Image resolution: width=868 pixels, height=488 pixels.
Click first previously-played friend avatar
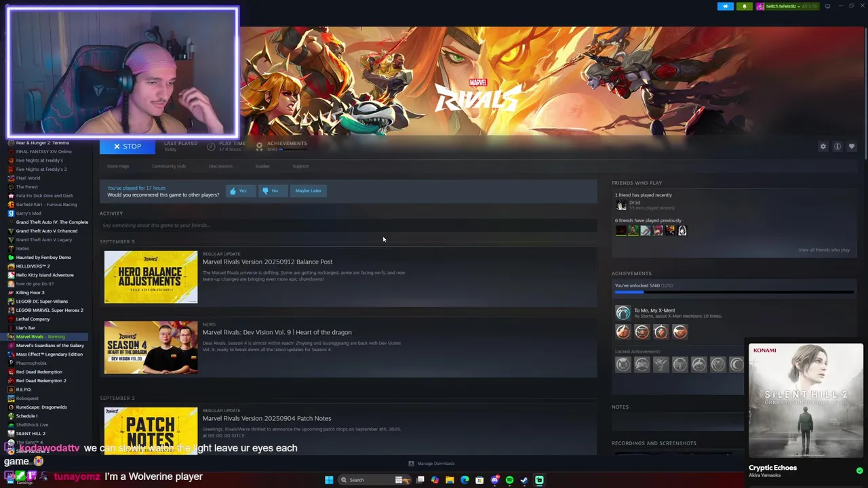[620, 230]
